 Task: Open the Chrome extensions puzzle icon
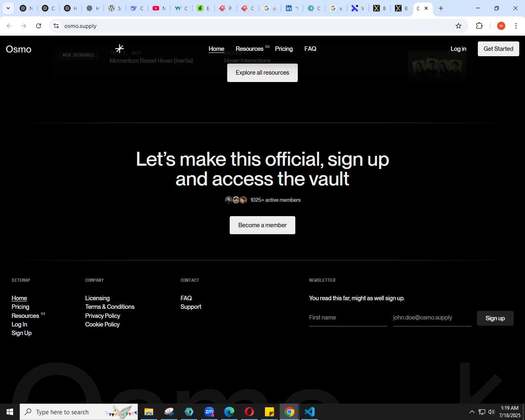click(x=479, y=26)
